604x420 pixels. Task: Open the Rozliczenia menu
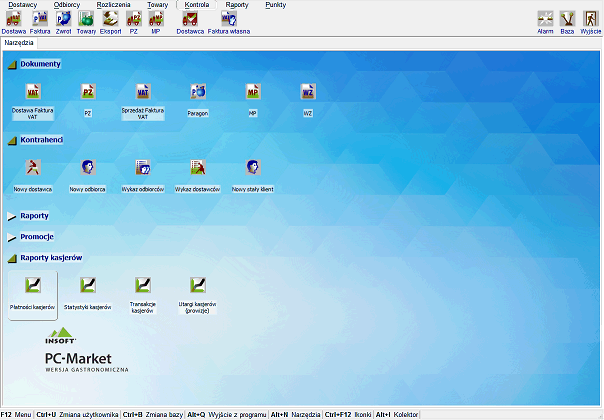pos(114,5)
